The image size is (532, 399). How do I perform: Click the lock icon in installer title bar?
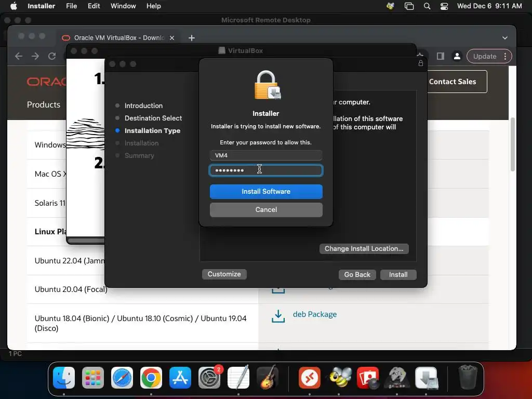click(x=421, y=63)
